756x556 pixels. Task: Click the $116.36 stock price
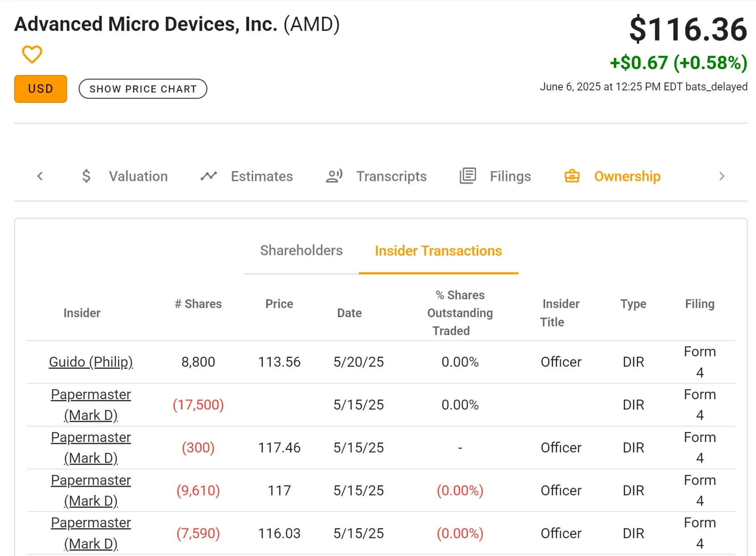pyautogui.click(x=689, y=30)
